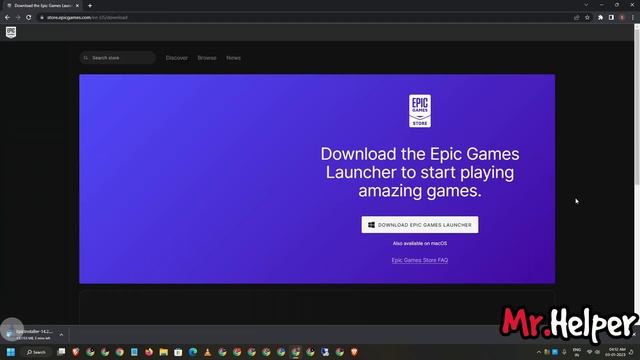
Task: Close the Download the Epic Games Launcher tab
Action: click(77, 6)
